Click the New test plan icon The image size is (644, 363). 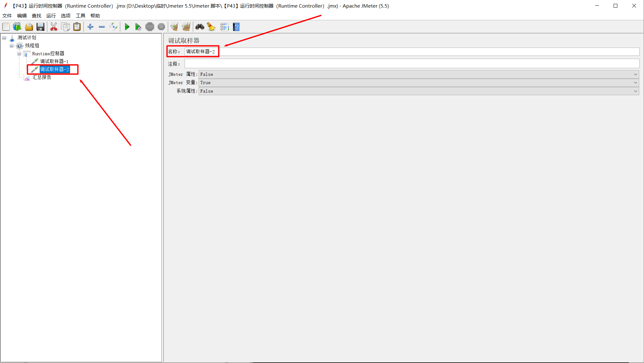6,27
